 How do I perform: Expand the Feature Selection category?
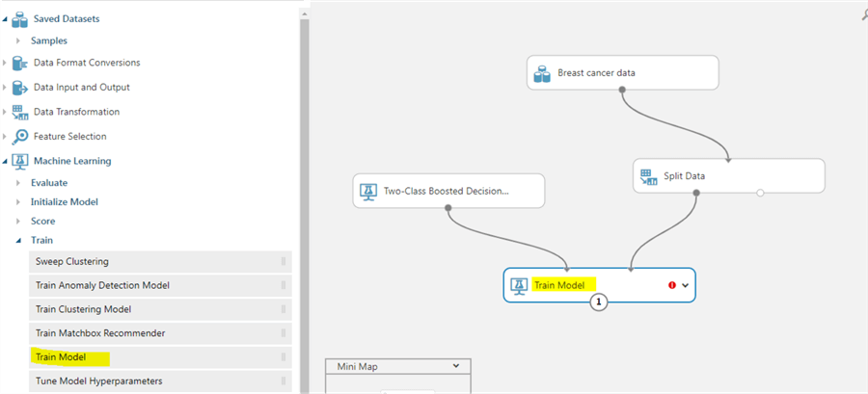click(x=5, y=137)
